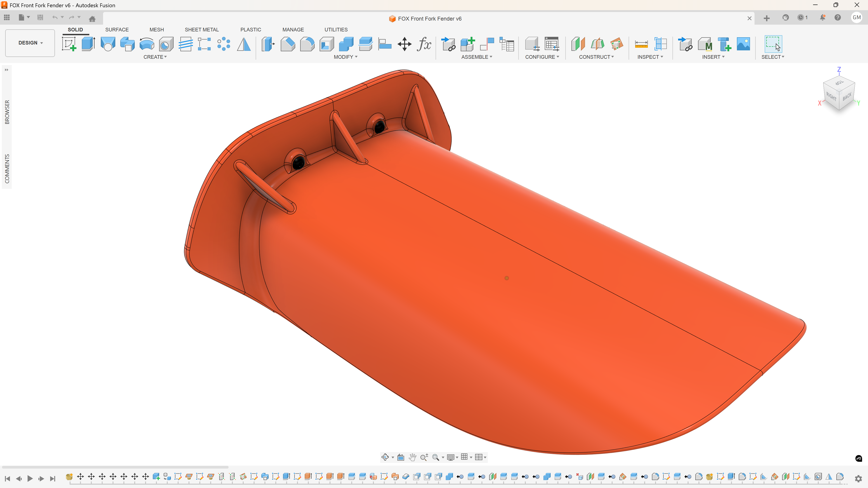This screenshot has width=868, height=488.
Task: Select the Offset Plane tool
Action: (578, 44)
